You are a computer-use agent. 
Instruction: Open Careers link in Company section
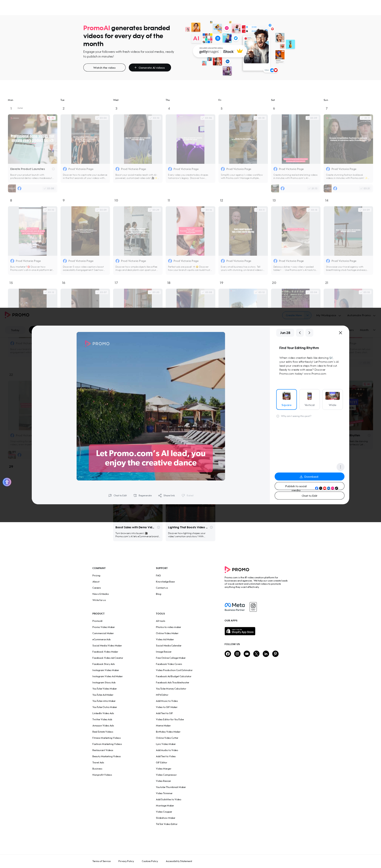click(x=97, y=588)
